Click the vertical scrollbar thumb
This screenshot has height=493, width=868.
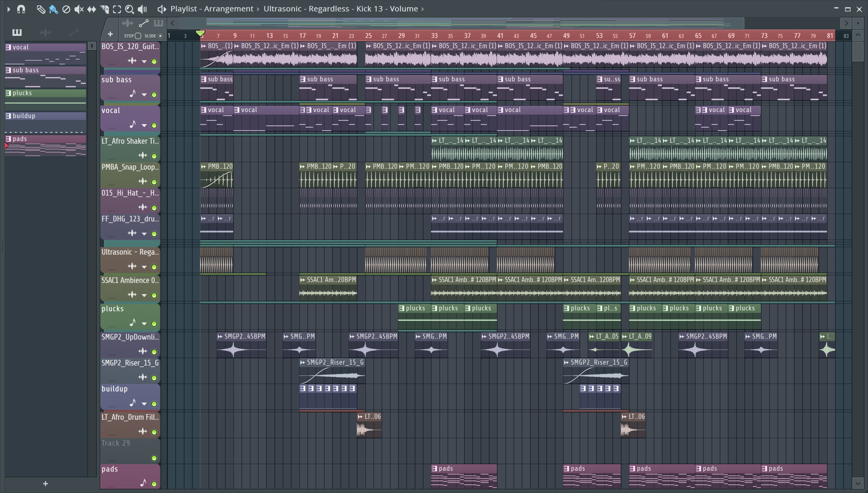pyautogui.click(x=858, y=51)
